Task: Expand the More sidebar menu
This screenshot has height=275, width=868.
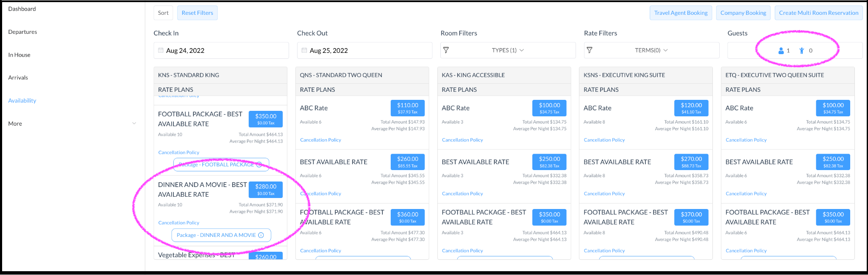Action: pos(72,124)
